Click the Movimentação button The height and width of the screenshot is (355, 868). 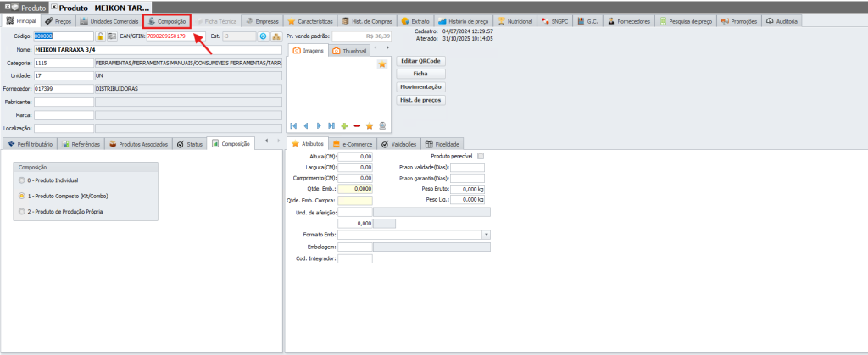[420, 86]
